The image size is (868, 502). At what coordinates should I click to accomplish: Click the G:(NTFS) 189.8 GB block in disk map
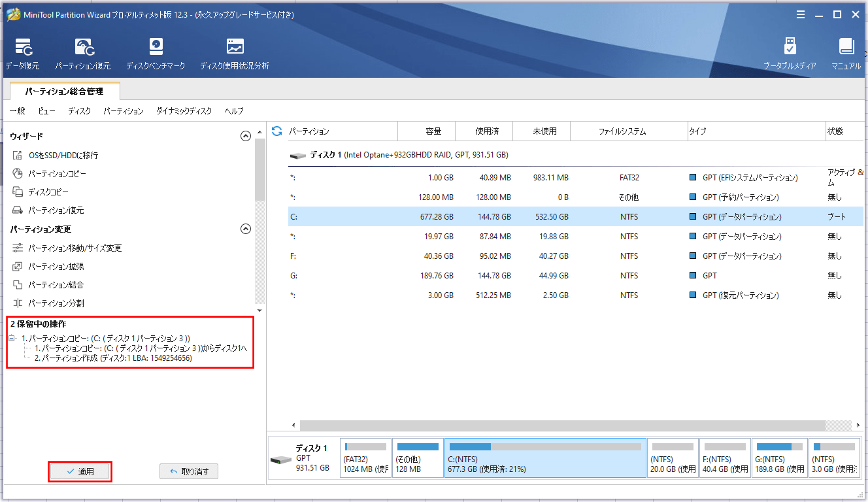click(779, 458)
